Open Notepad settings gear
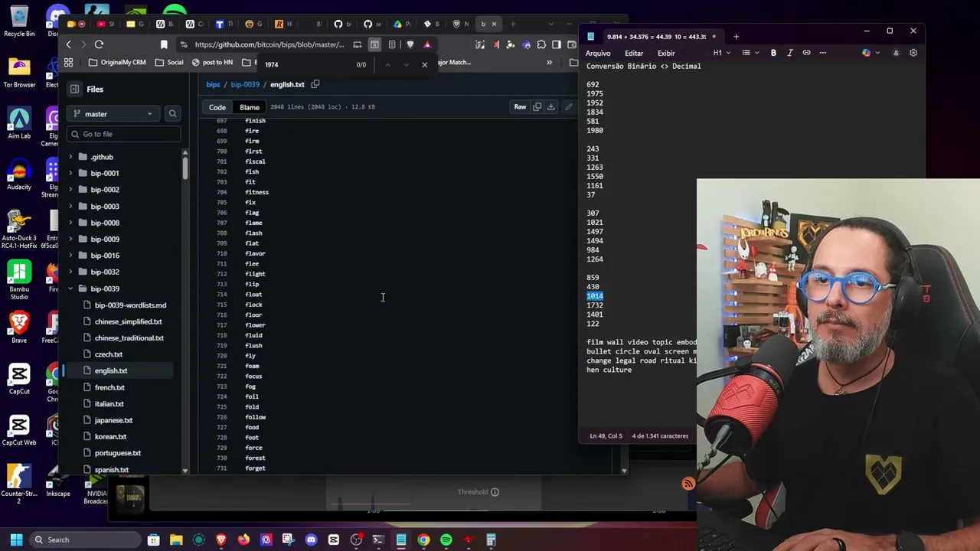980x551 pixels. click(x=913, y=53)
